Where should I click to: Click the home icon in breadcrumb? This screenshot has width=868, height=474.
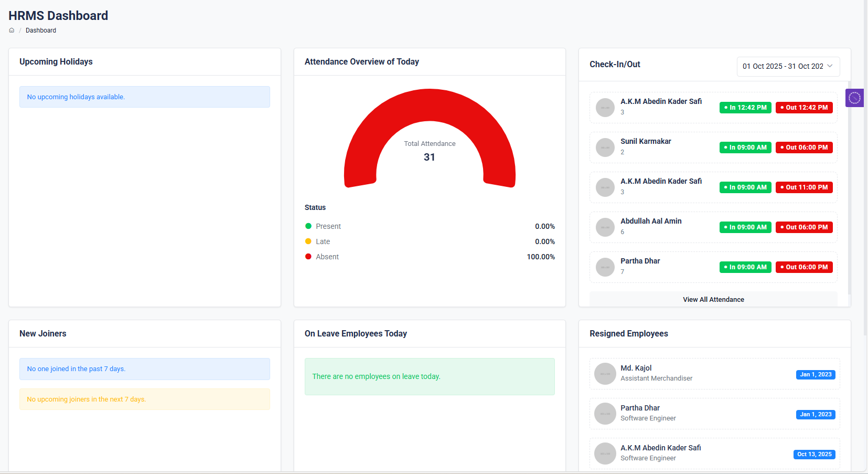(x=12, y=30)
